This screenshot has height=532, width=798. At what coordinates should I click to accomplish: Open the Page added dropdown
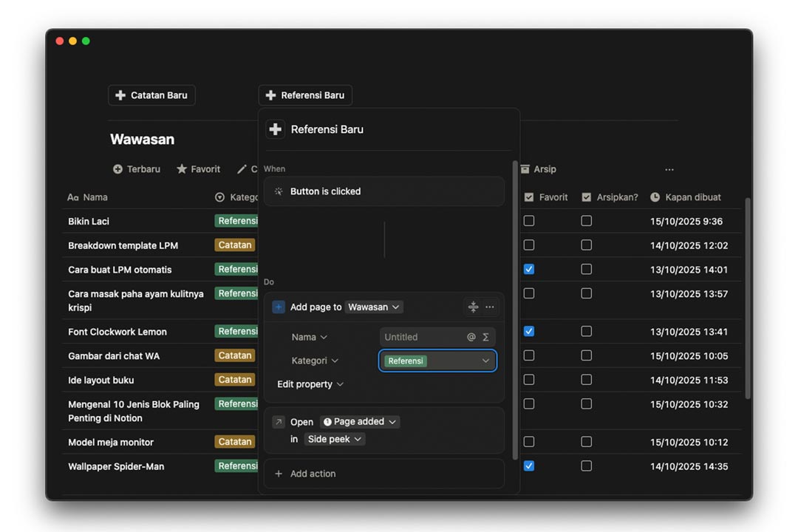(x=360, y=422)
